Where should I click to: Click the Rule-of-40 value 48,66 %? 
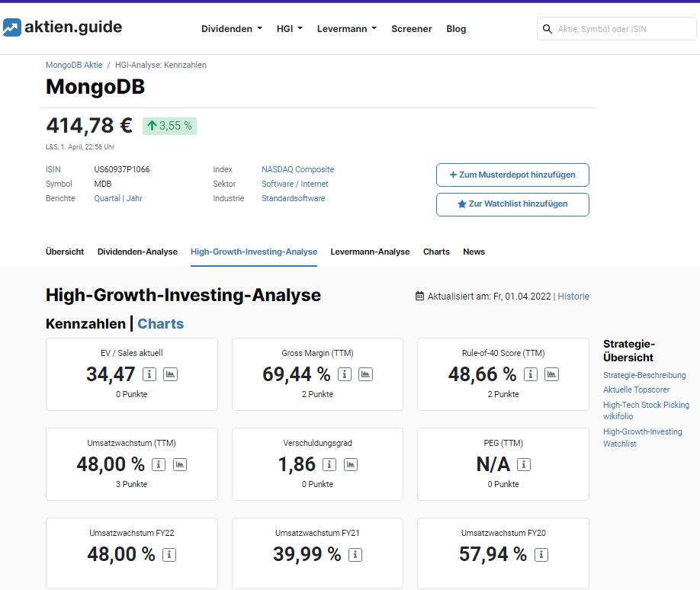483,374
